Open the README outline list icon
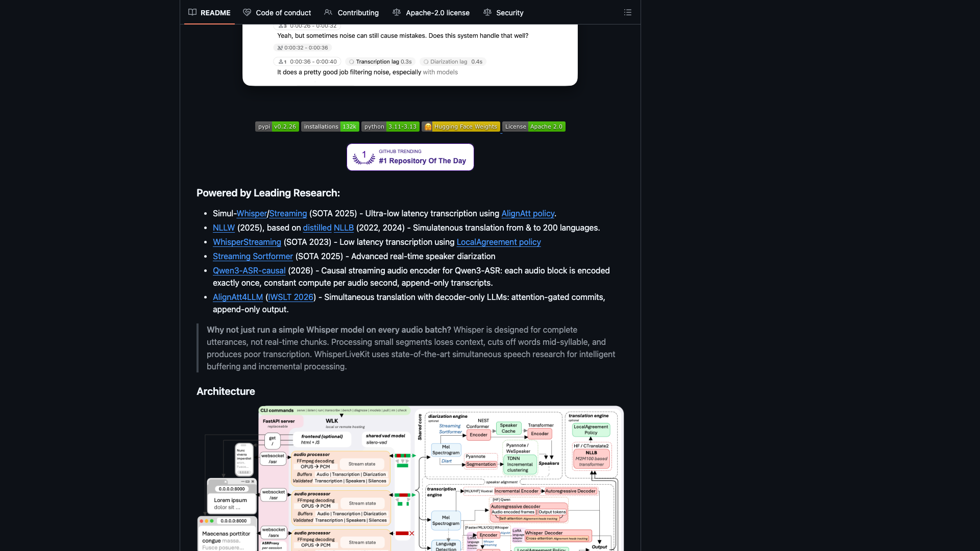 pyautogui.click(x=628, y=12)
